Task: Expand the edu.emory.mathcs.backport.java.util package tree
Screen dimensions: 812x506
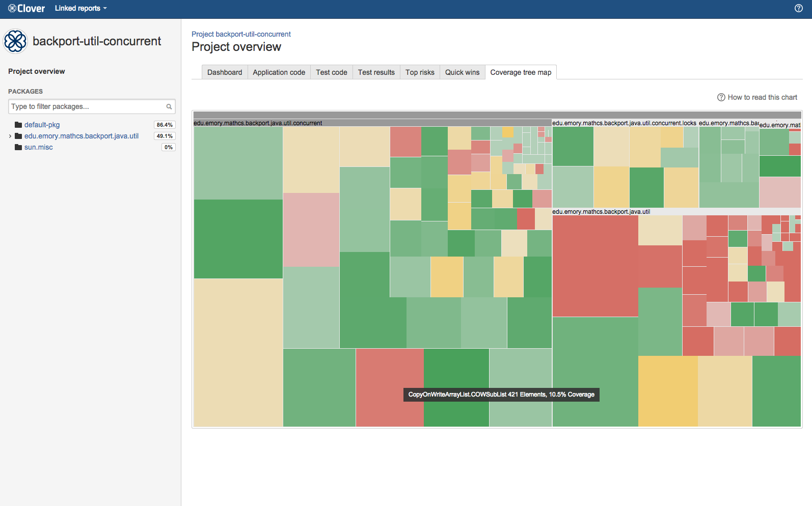Action: [10, 136]
